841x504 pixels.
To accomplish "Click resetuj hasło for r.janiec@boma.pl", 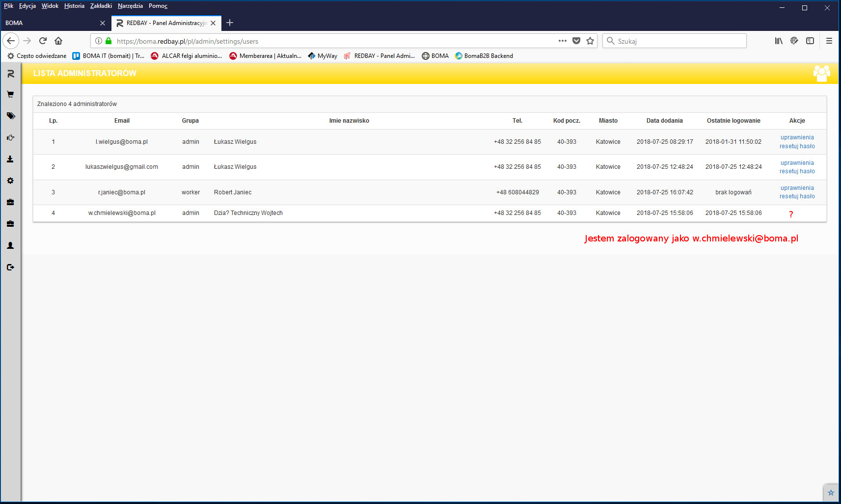I will tap(797, 196).
